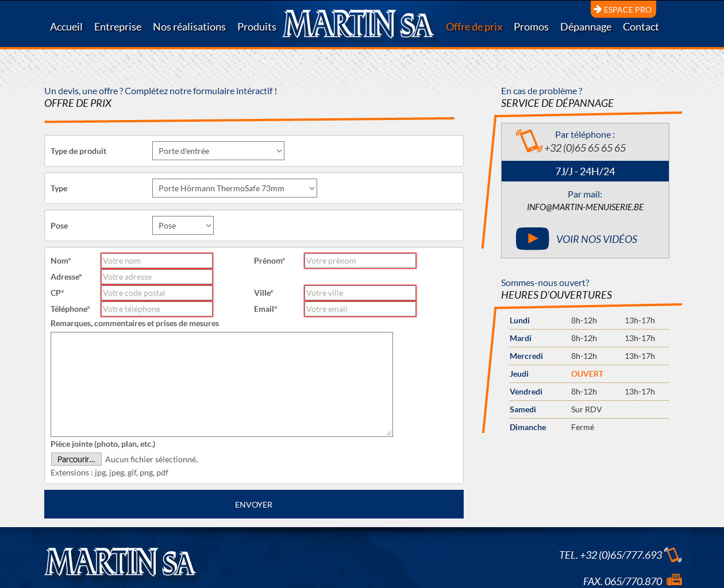Image resolution: width=724 pixels, height=588 pixels.
Task: Go to the Dépannage page
Action: click(x=586, y=27)
